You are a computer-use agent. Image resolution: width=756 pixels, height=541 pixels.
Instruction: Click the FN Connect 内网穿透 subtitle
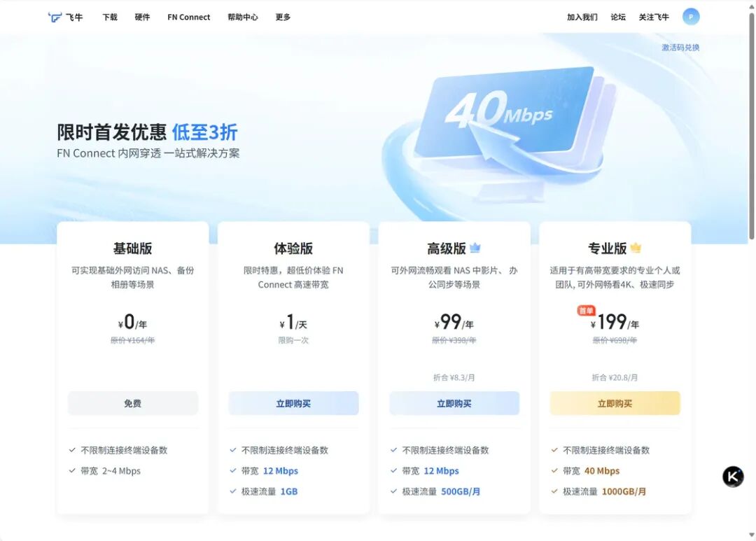point(148,153)
